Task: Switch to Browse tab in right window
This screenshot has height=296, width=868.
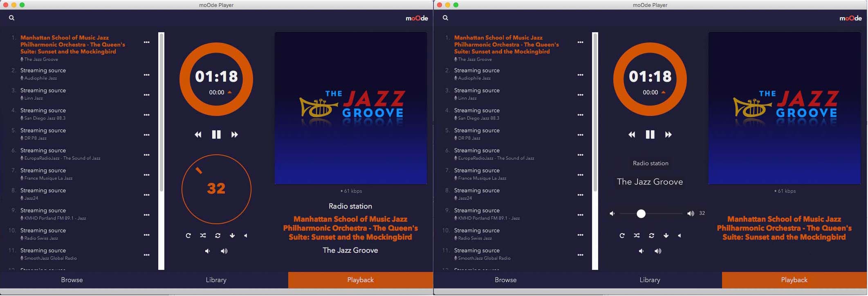Action: click(506, 280)
